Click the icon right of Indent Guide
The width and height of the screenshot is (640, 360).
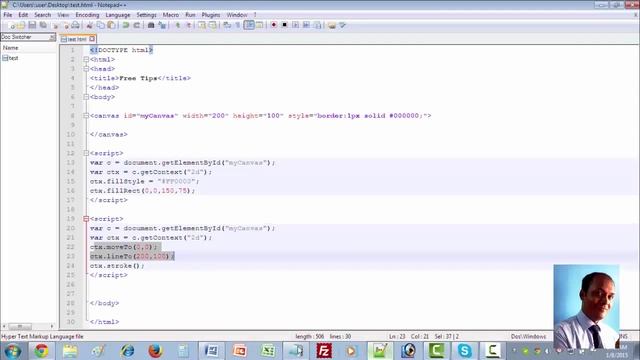(260, 25)
